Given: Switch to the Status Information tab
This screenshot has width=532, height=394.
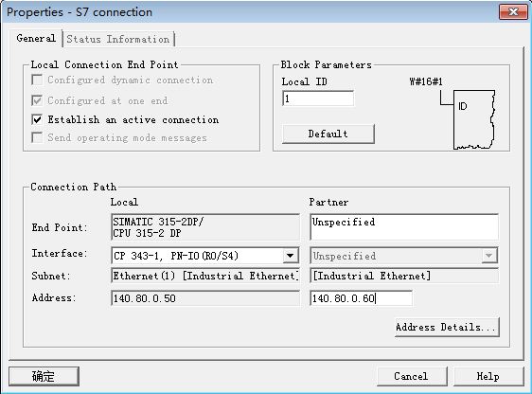Looking at the screenshot, I should coord(118,39).
